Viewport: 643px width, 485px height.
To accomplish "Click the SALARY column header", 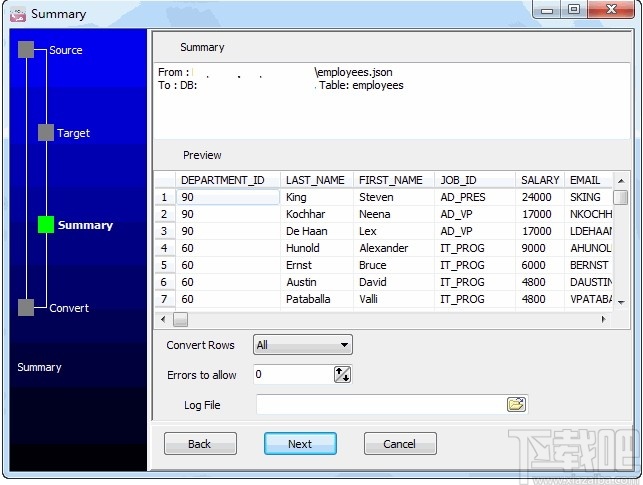I will point(540,180).
